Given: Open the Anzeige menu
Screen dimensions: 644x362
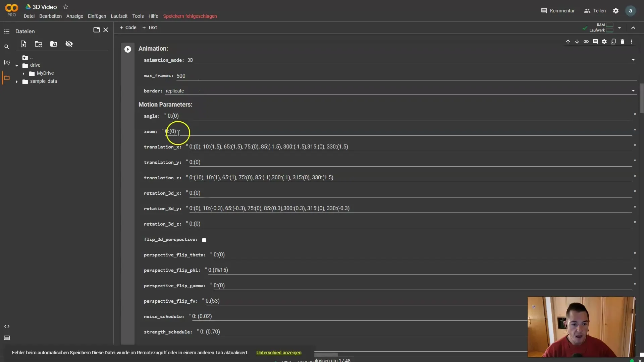Looking at the screenshot, I should click(x=75, y=16).
